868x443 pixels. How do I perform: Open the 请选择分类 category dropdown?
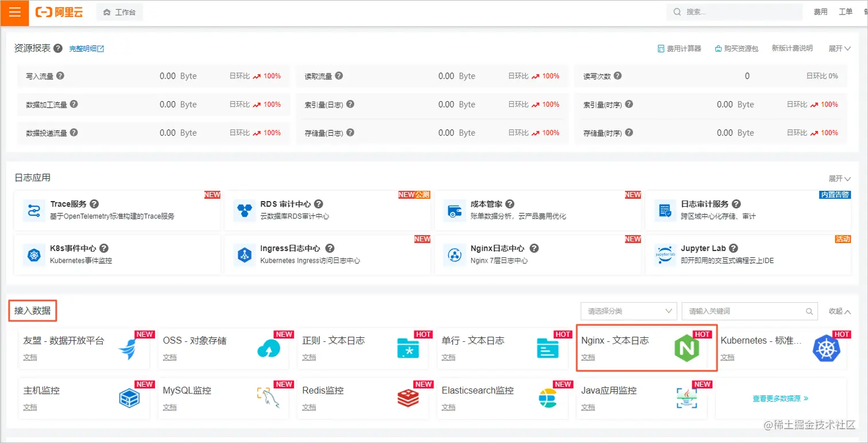pos(629,311)
